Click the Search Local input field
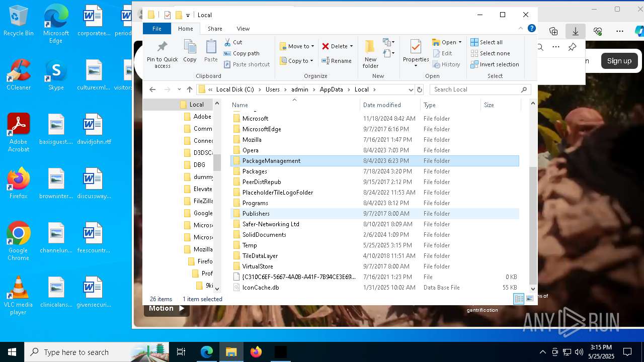The image size is (644, 362). [475, 89]
